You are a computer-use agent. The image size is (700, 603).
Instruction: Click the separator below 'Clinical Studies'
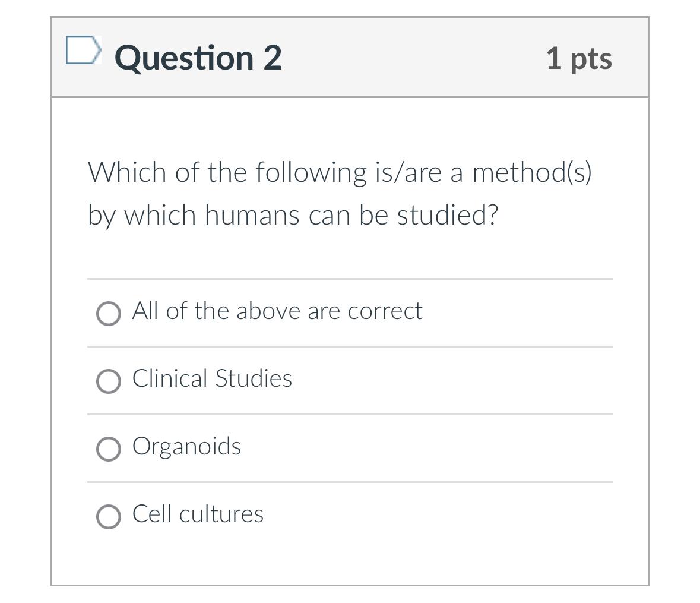click(350, 412)
